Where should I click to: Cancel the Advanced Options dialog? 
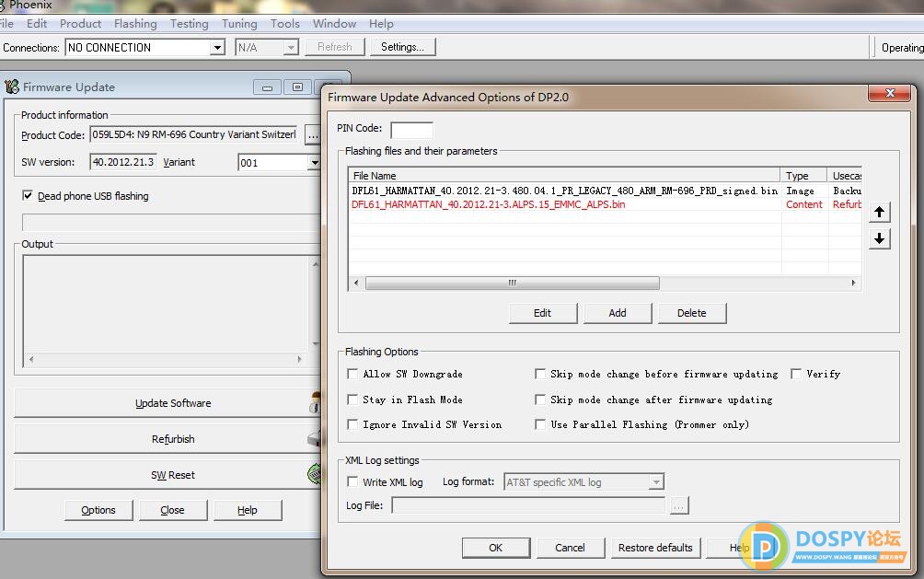coord(570,548)
